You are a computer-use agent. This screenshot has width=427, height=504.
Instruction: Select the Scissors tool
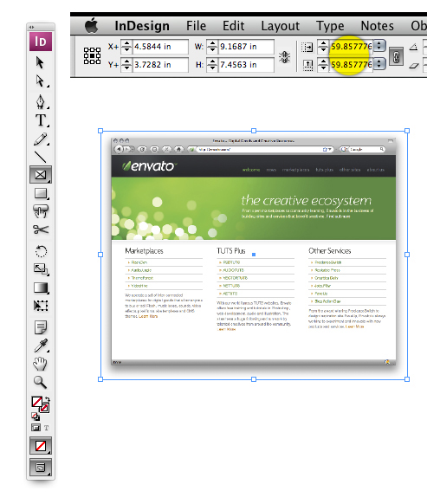coord(41,229)
